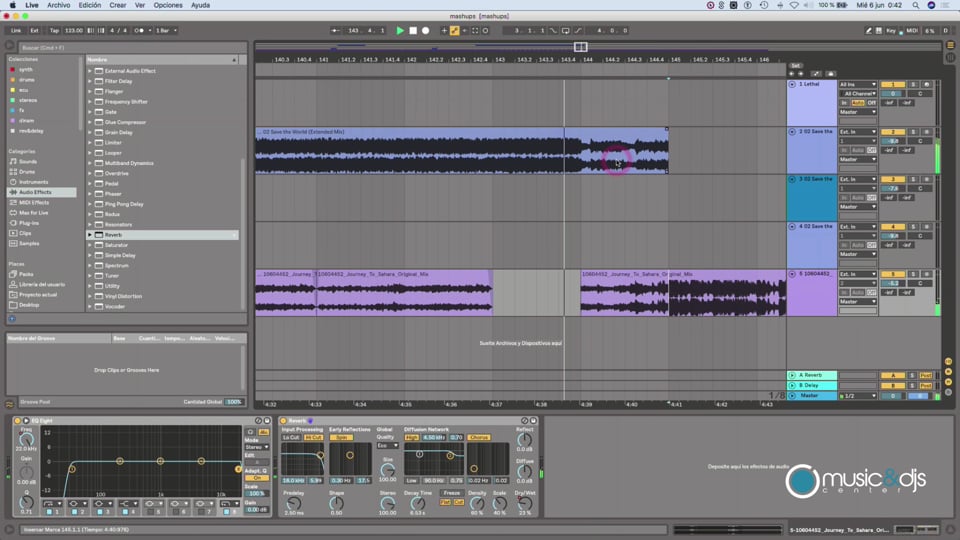Toggle EQ Eight band 5 activator checkbox
The height and width of the screenshot is (540, 960).
click(151, 511)
